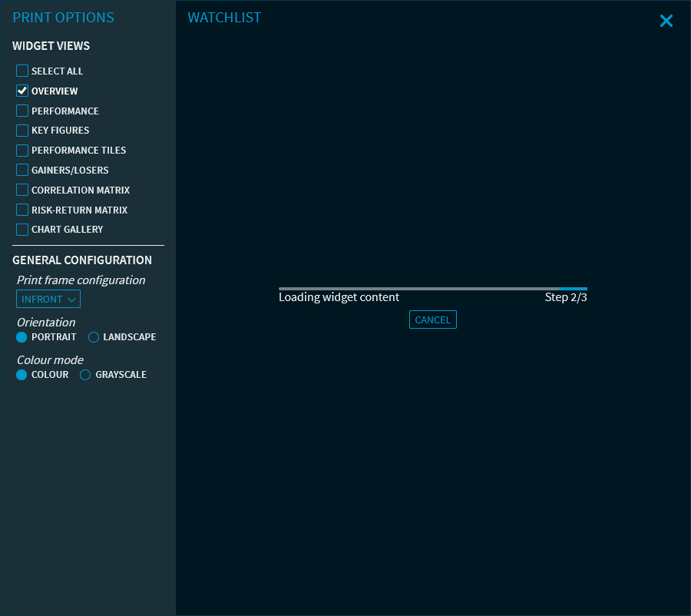Include Performance Tiles in print
The height and width of the screenshot is (616, 691).
pos(22,151)
